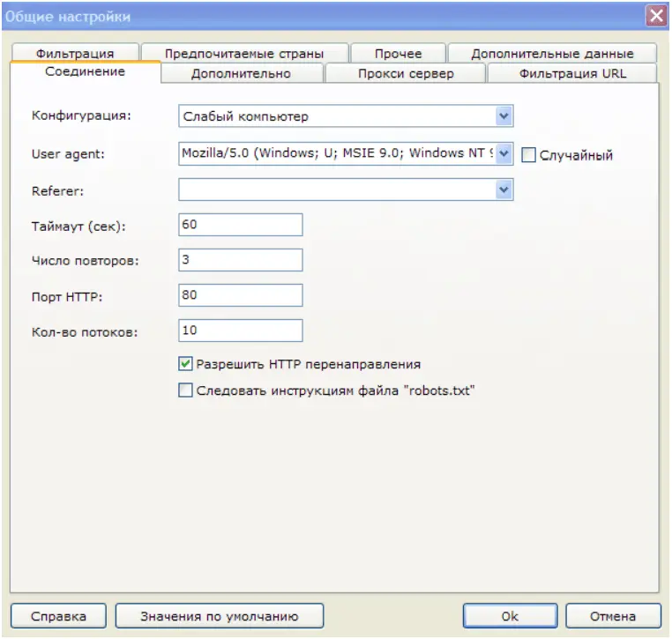
Task: Close the Общие настройки dialog window
Action: point(655,15)
